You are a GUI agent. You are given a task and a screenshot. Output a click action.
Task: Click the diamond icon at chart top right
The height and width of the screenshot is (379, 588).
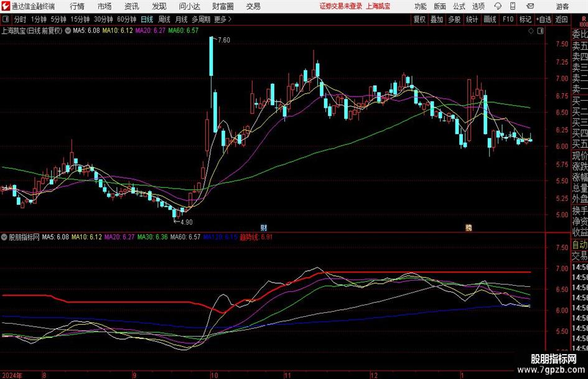[531, 31]
